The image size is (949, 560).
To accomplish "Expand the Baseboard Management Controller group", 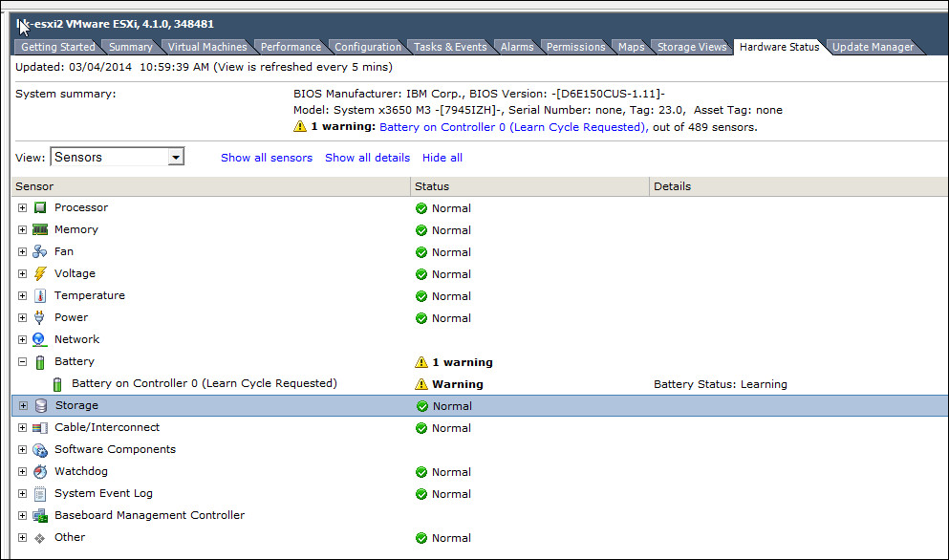I will pyautogui.click(x=22, y=516).
